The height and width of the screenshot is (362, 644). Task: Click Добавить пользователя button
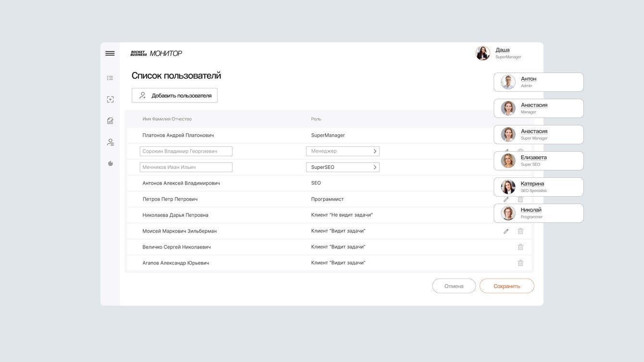[174, 95]
